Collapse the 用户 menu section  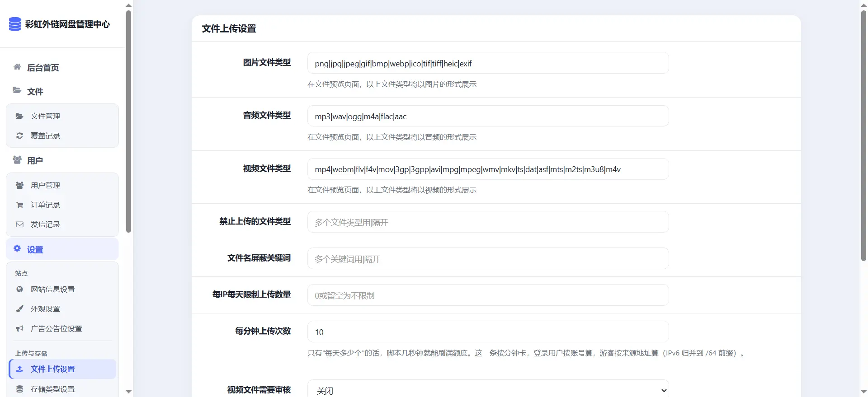click(62, 160)
